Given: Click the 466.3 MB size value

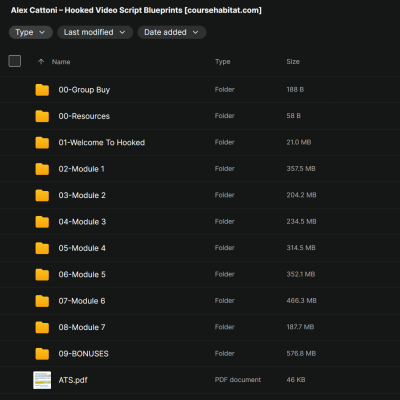Looking at the screenshot, I should [301, 301].
